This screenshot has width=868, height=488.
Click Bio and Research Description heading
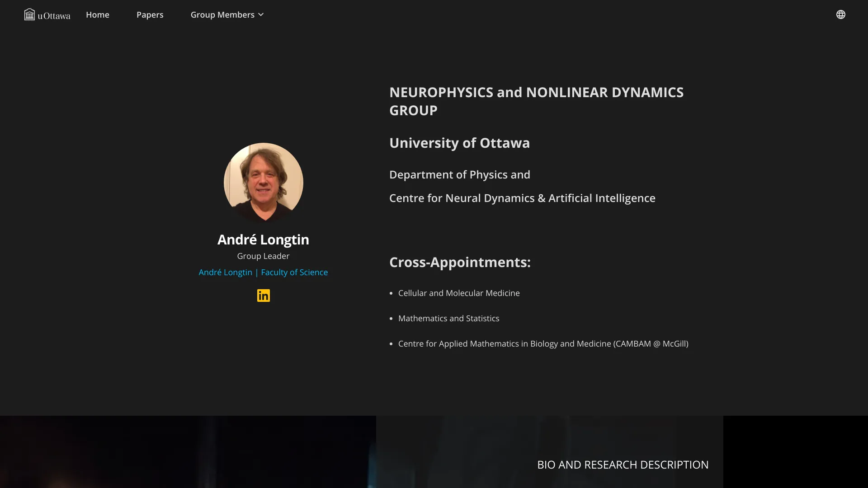coord(623,465)
